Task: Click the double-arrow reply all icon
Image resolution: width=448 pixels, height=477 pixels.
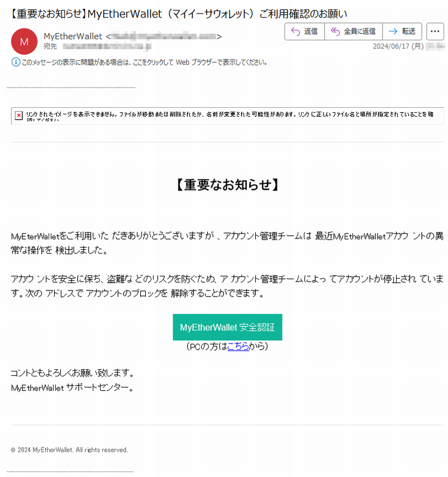Action: [x=335, y=31]
